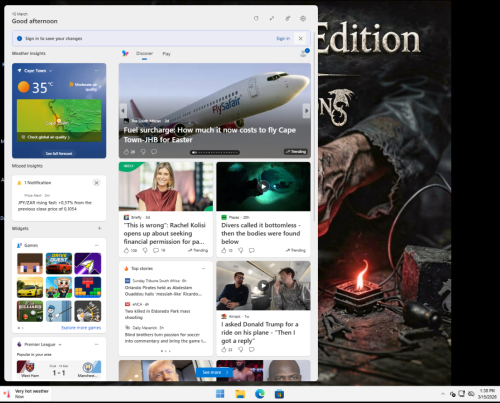Open the profile notifications icon

pyautogui.click(x=304, y=53)
